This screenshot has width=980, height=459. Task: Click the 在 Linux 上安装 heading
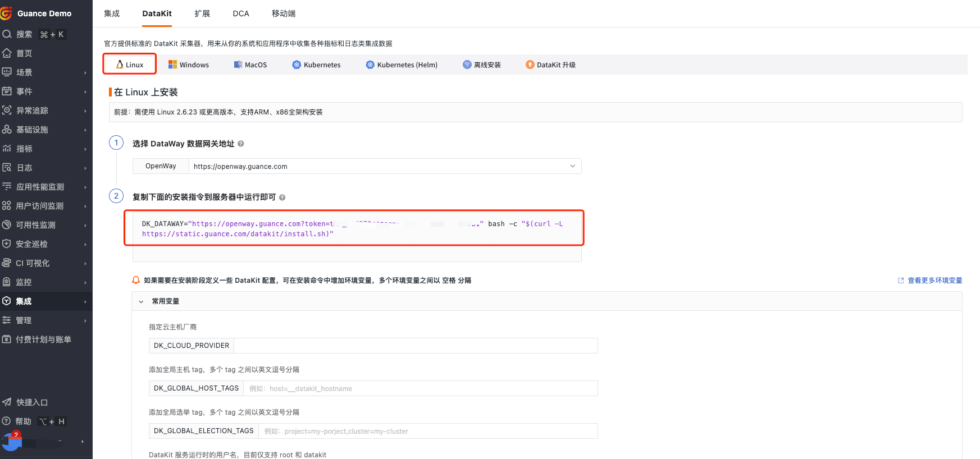[146, 92]
